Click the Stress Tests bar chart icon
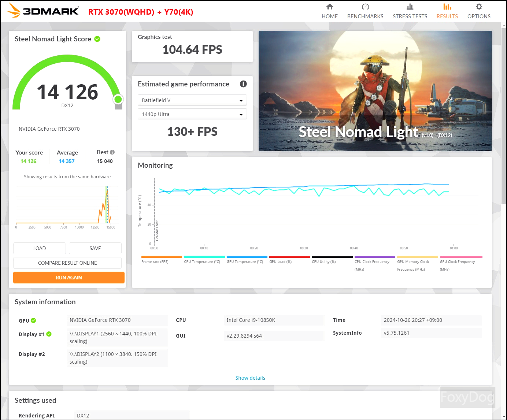The width and height of the screenshot is (507, 420). pyautogui.click(x=410, y=7)
